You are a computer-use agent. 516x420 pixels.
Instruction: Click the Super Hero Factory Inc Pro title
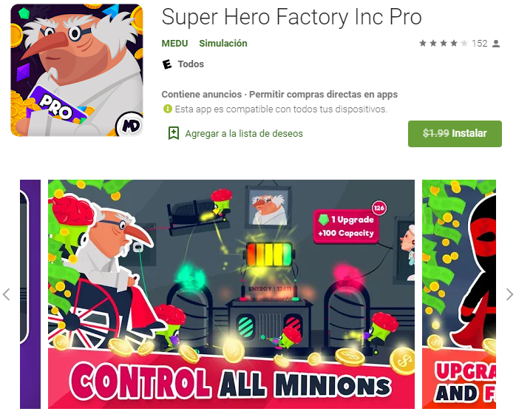tap(291, 17)
